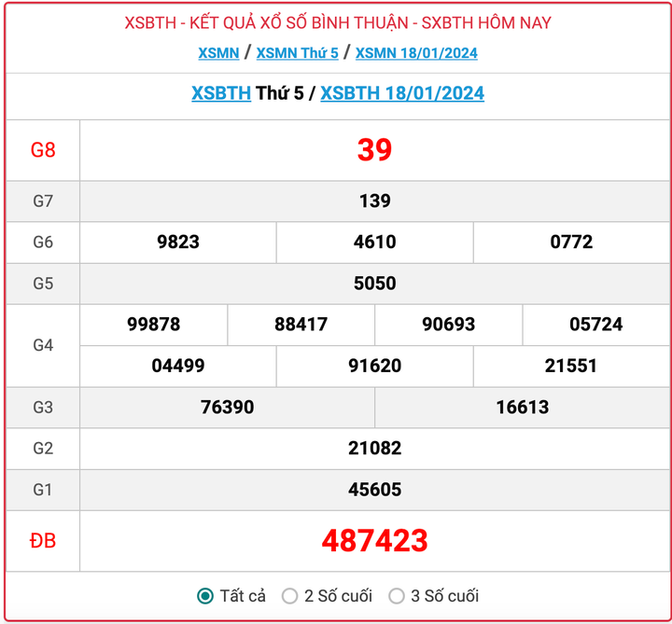Click the G3 number 76390

pyautogui.click(x=227, y=407)
